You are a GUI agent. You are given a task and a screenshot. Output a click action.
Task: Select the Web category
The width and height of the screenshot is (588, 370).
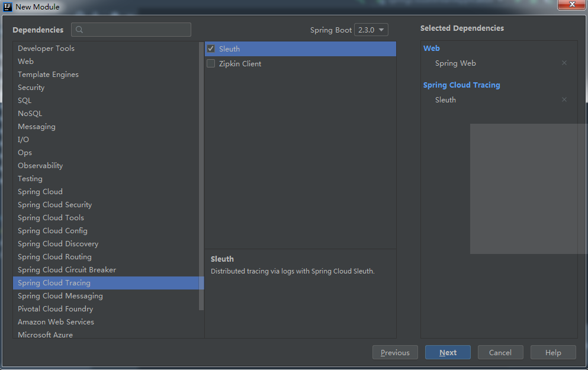106,62
